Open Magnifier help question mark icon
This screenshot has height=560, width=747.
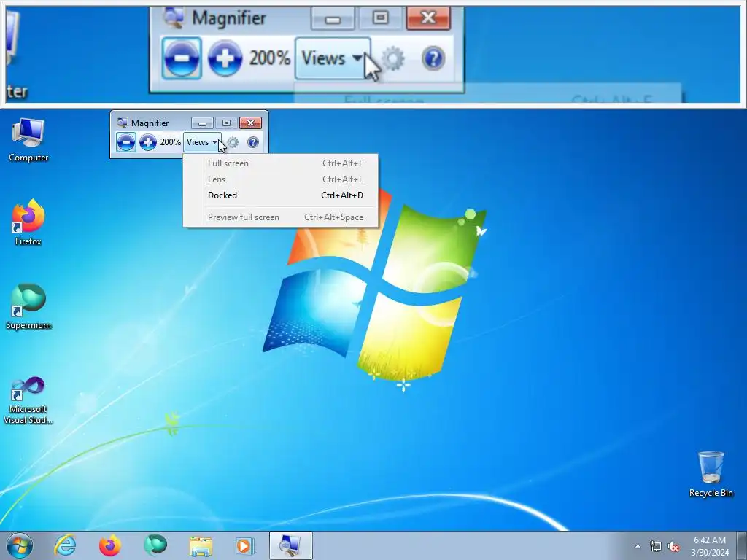pos(253,142)
